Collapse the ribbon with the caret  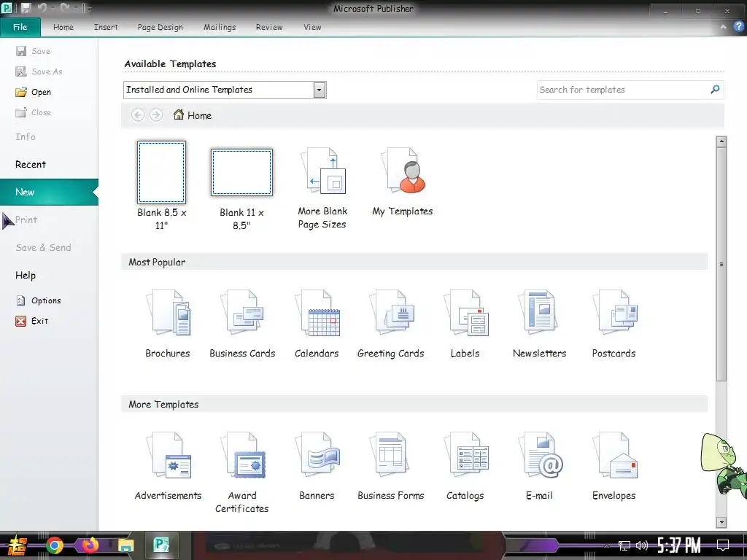pos(723,27)
